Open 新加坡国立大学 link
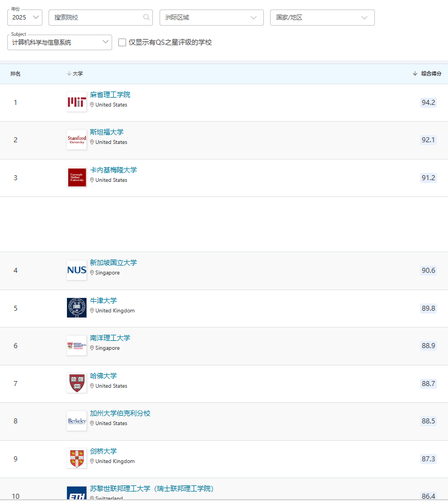Viewport: 448px width, 501px height. [113, 262]
